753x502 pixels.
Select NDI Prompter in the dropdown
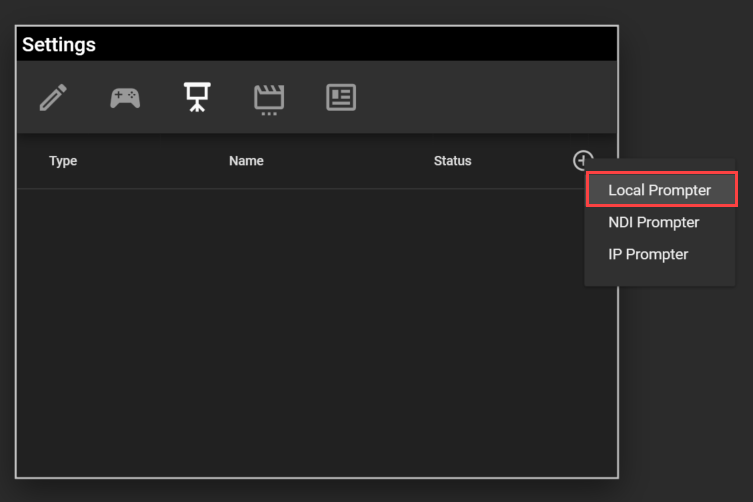654,222
